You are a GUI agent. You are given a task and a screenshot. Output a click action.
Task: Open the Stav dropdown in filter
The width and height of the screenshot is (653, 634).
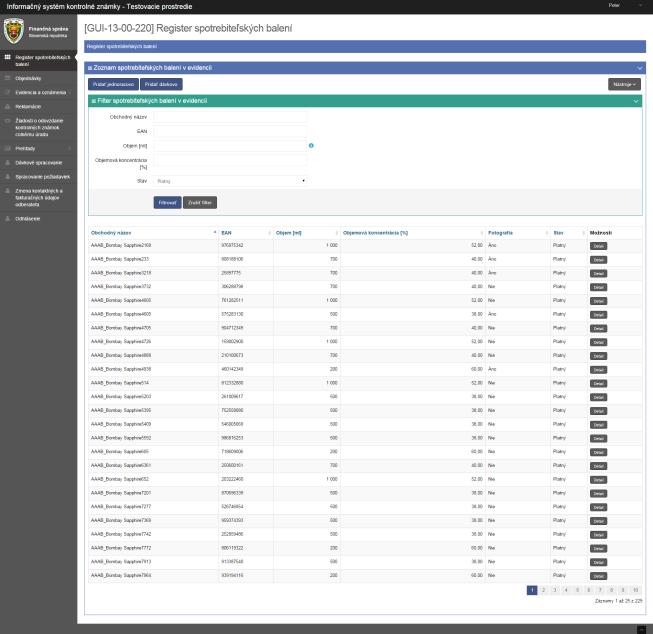(x=230, y=181)
